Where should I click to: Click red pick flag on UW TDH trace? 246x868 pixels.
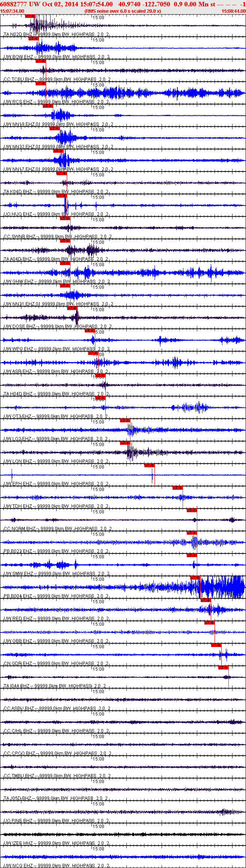coord(178,488)
